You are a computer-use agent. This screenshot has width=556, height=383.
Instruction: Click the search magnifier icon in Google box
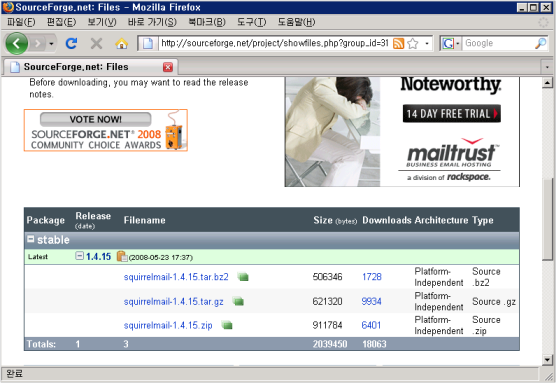(x=540, y=44)
